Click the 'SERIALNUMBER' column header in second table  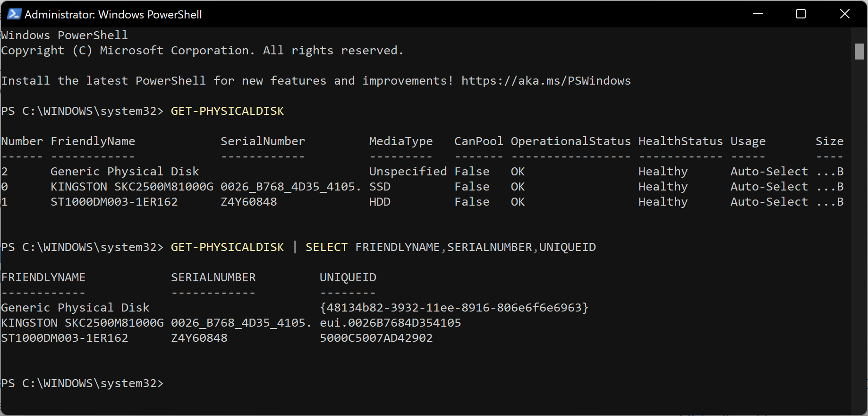[x=213, y=277]
